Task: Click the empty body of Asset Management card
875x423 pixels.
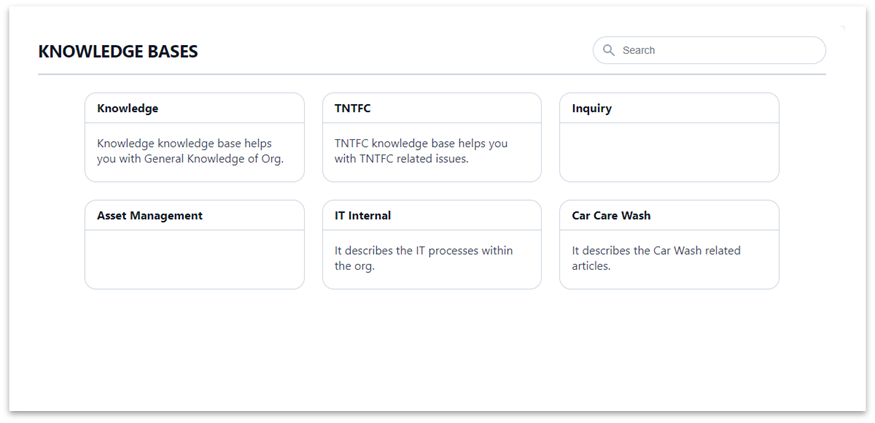Action: [x=194, y=259]
